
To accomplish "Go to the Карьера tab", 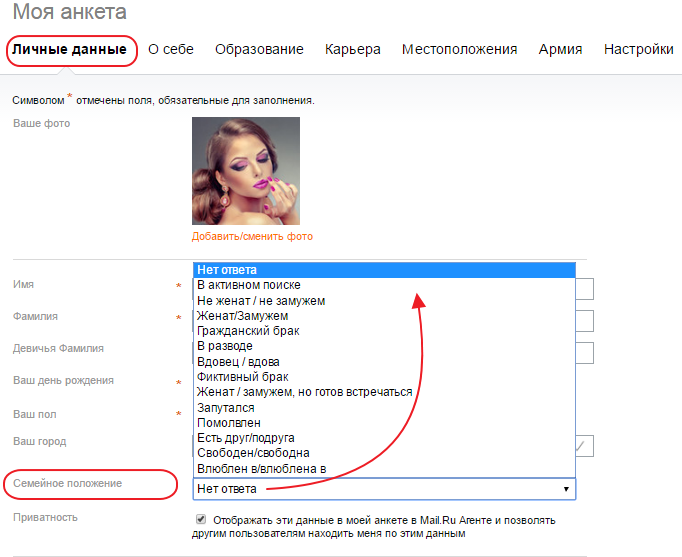I will tap(352, 50).
